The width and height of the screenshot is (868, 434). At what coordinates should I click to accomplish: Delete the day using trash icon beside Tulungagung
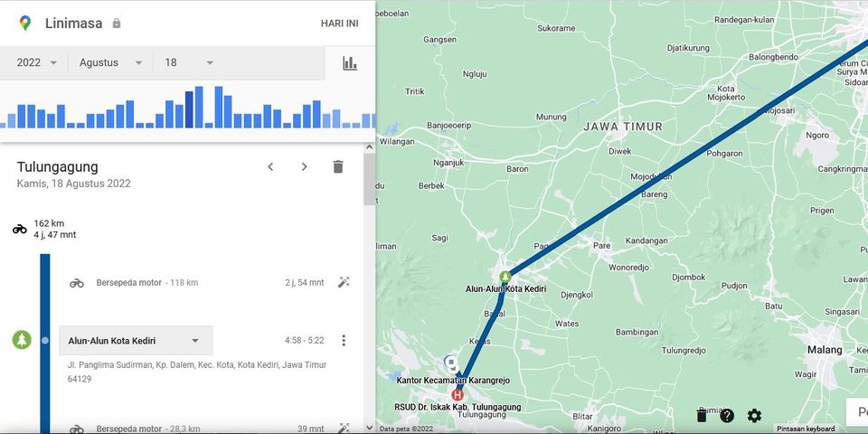(338, 166)
